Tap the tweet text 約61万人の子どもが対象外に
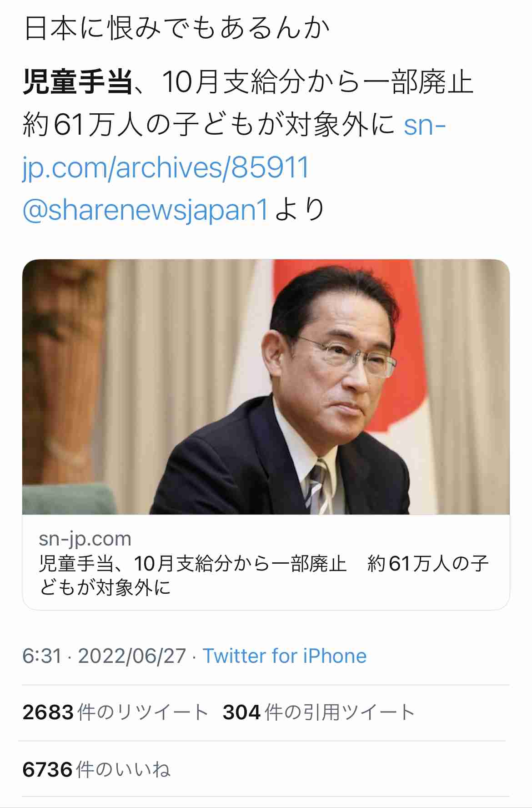Screen dimensions: 532x808 pyautogui.click(x=209, y=125)
